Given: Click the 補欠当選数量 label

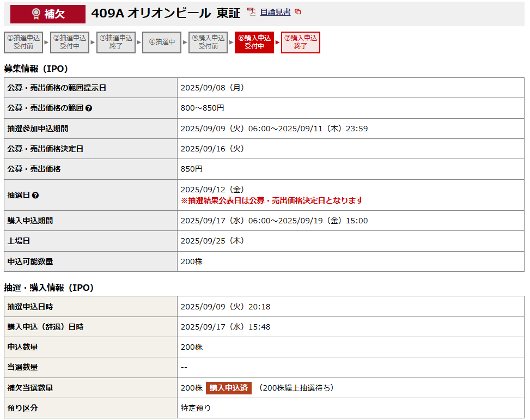Looking at the screenshot, I should 30,388.
